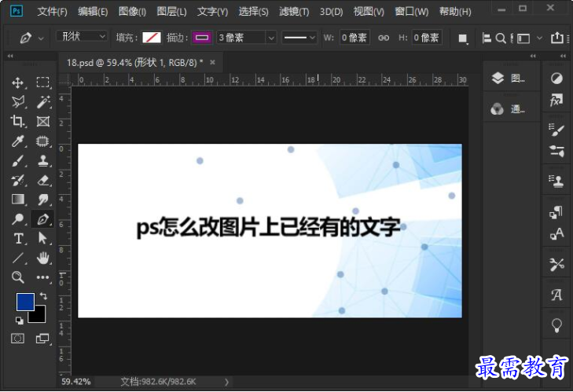Open the Styles fx panel icon
The height and width of the screenshot is (392, 573).
pyautogui.click(x=556, y=100)
